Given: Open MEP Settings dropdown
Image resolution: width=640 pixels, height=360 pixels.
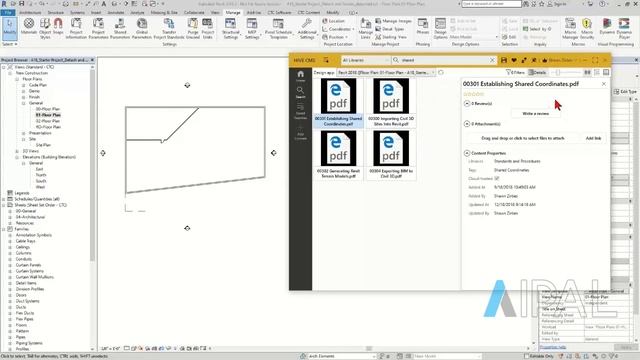Looking at the screenshot, I should pyautogui.click(x=252, y=29).
